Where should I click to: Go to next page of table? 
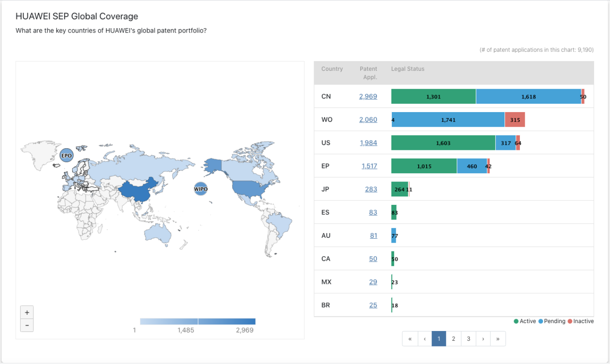tap(483, 339)
